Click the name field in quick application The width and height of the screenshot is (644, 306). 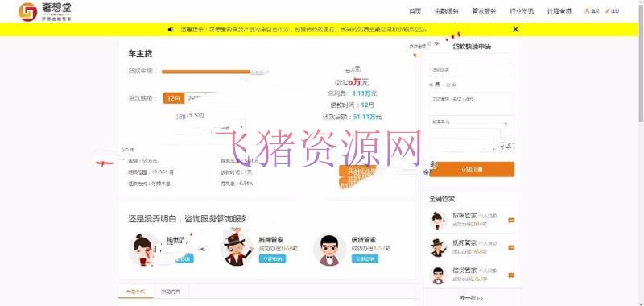click(x=472, y=71)
